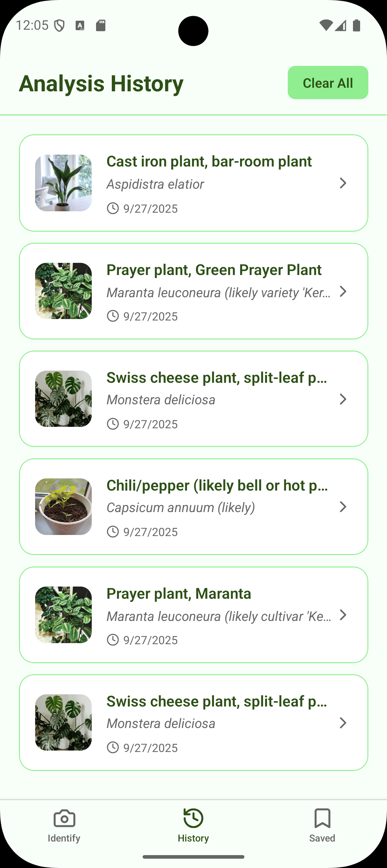Tap the Identify camera icon
Image resolution: width=387 pixels, height=868 pixels.
click(64, 819)
